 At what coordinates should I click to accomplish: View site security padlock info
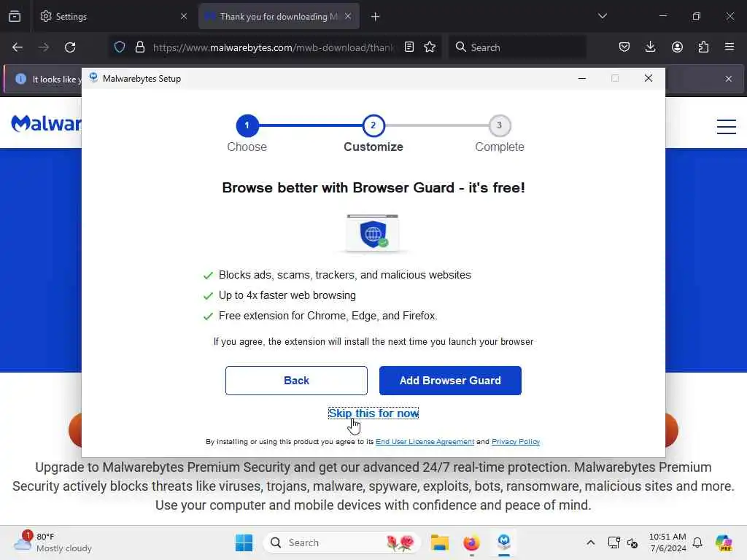tap(139, 47)
